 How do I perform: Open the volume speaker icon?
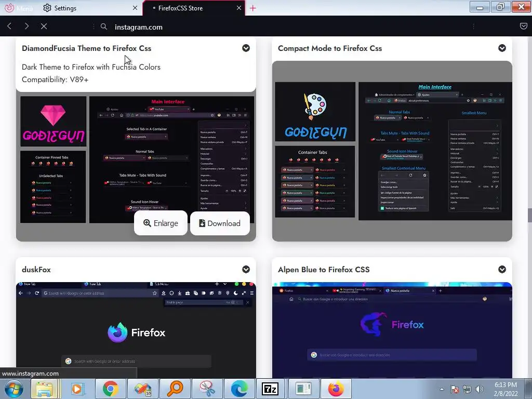point(480,389)
